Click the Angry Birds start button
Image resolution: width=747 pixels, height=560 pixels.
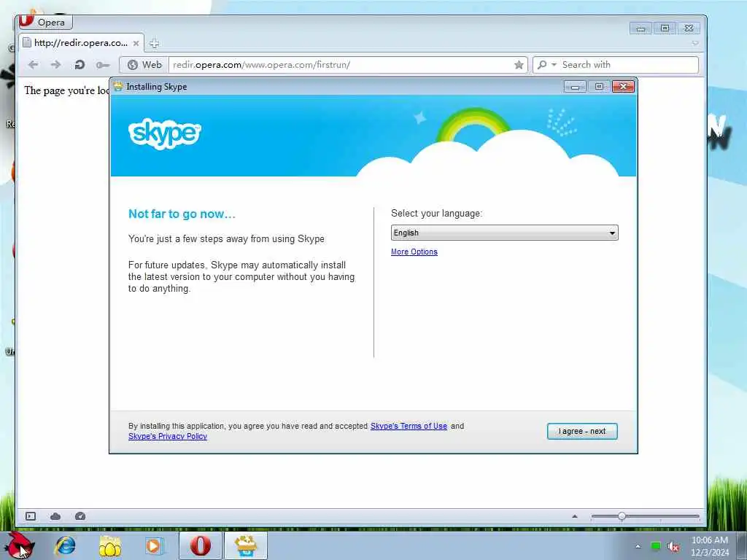tap(18, 545)
